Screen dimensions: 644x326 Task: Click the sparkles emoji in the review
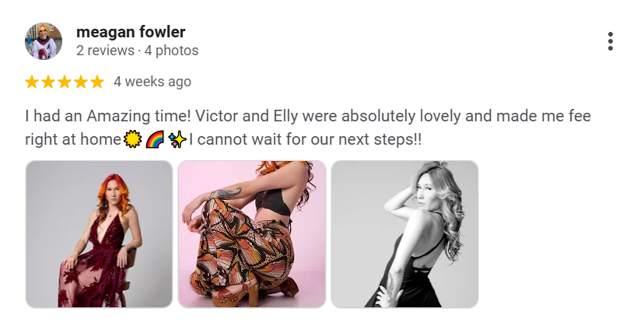pos(176,141)
